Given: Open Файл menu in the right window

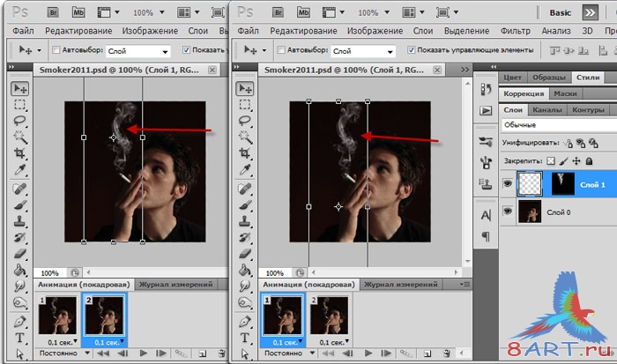Looking at the screenshot, I should (x=248, y=31).
